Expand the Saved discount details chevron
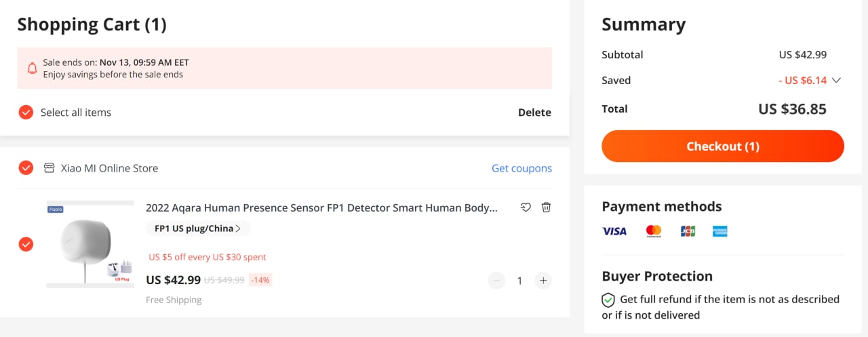The height and width of the screenshot is (337, 868). [x=836, y=80]
